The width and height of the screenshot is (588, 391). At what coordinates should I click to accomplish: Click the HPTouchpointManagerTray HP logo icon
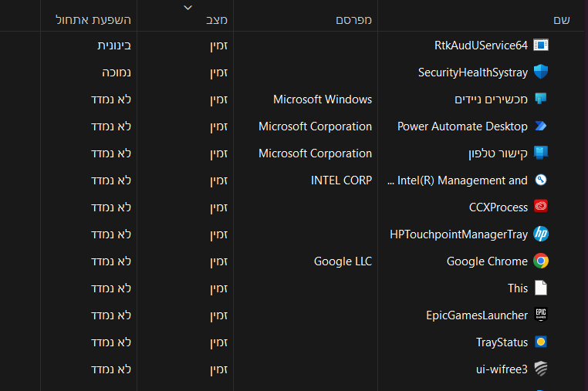click(541, 234)
